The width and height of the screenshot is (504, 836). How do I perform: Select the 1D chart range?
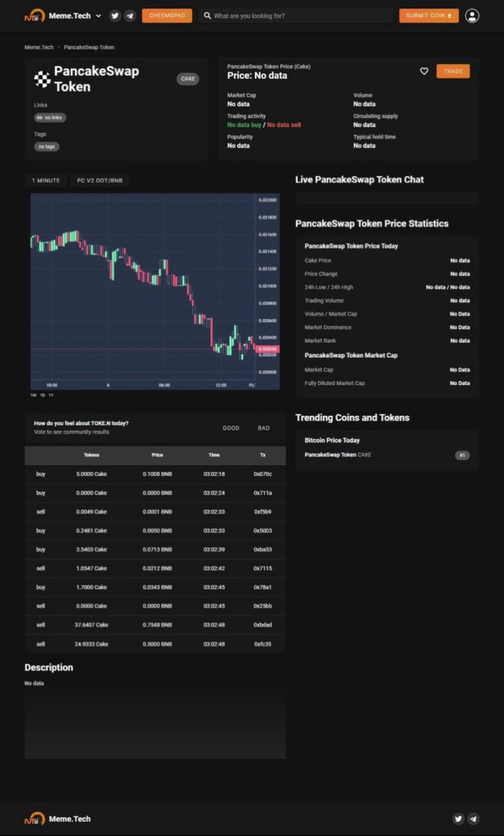(42, 395)
